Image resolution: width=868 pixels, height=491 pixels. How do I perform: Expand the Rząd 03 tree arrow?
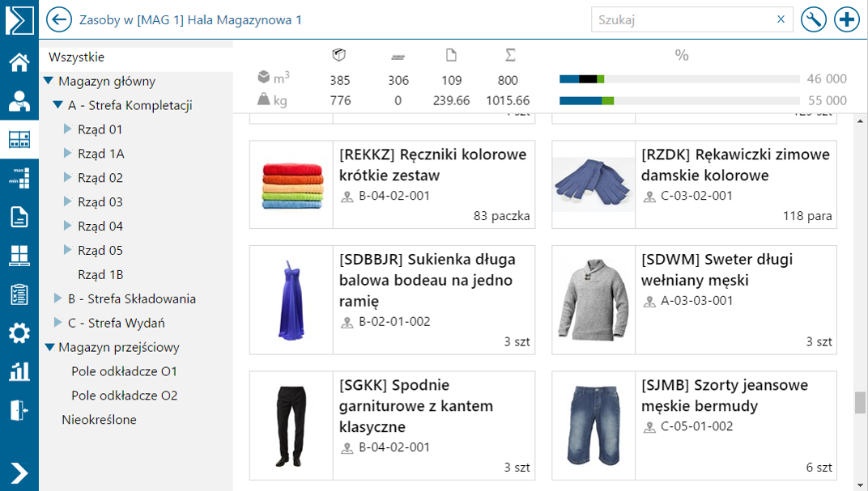coord(67,201)
